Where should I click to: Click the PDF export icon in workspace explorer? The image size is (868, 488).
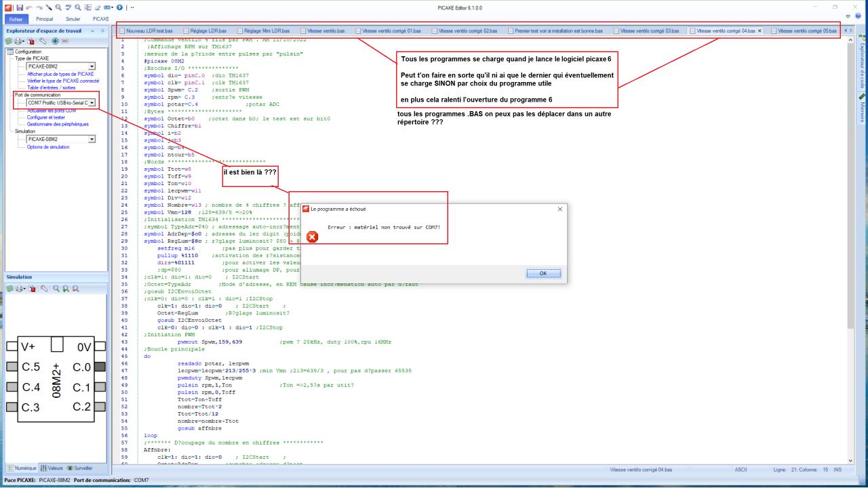[31, 42]
